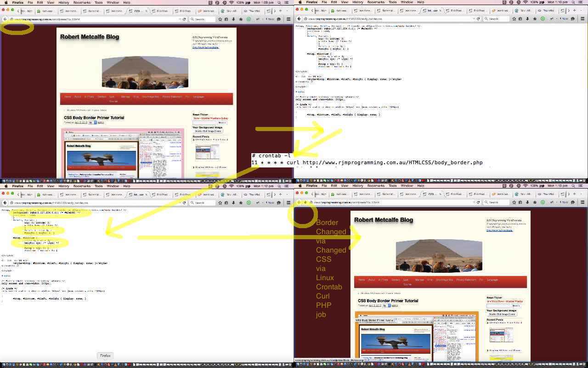Expand URL bar history dropdown in bottom-right window
This screenshot has height=368, width=588.
(x=474, y=202)
